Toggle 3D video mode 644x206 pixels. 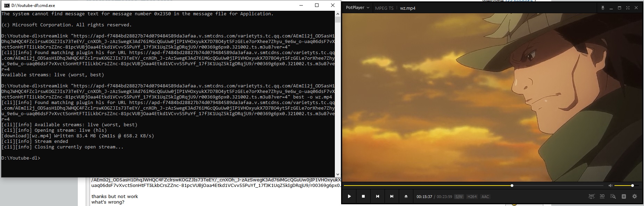tap(602, 196)
